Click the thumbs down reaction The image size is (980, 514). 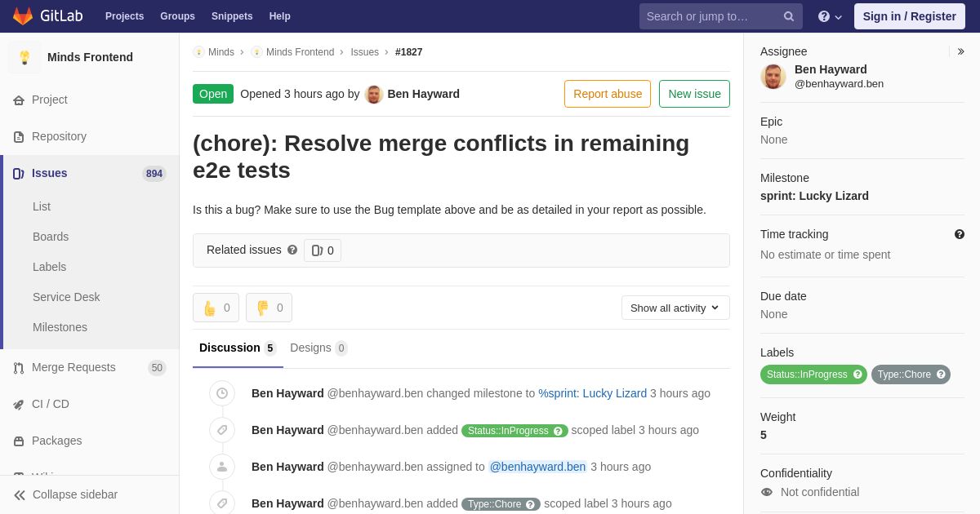pyautogui.click(x=269, y=308)
